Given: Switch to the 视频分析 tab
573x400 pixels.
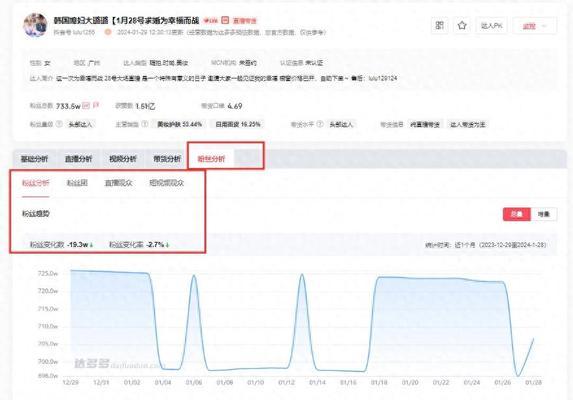Looking at the screenshot, I should pyautogui.click(x=123, y=159).
